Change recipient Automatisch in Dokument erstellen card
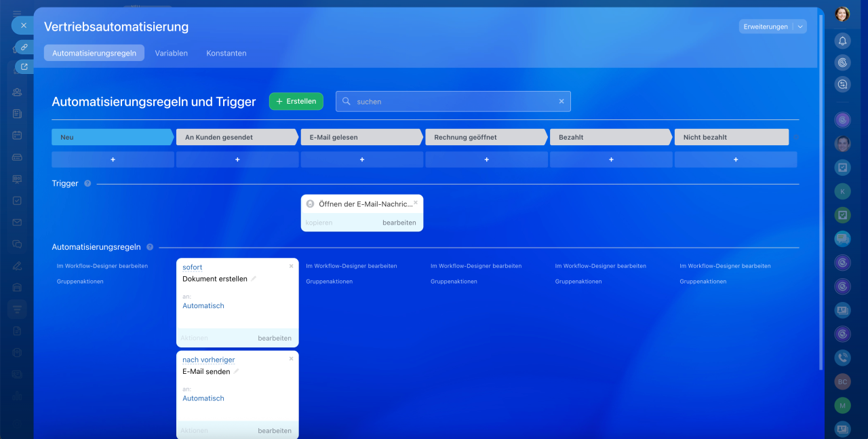The width and height of the screenshot is (868, 439). 203,306
